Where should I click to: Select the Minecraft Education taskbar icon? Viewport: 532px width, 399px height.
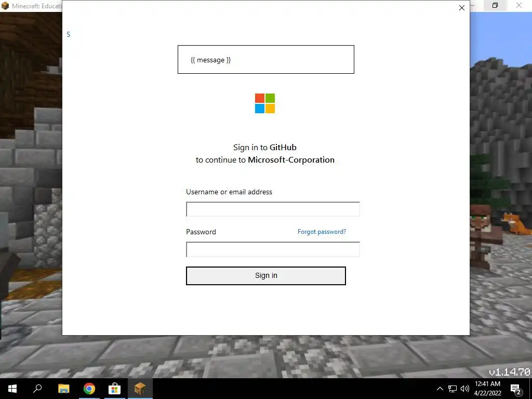[140, 389]
